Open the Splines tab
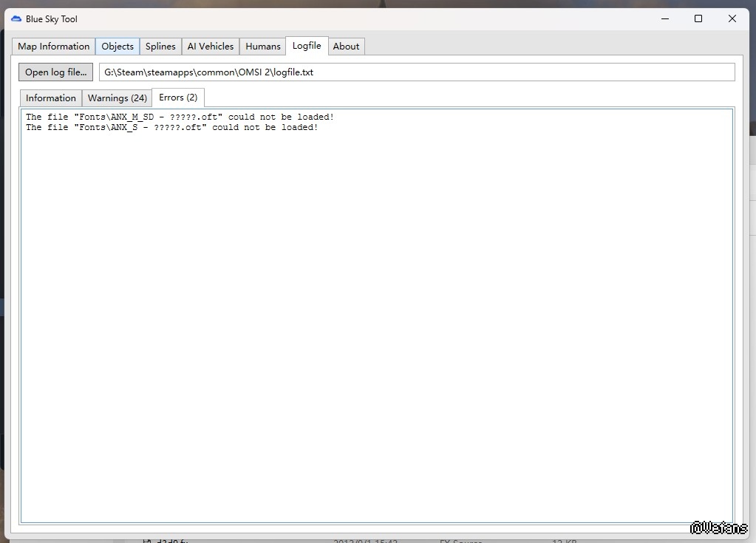 pos(160,47)
